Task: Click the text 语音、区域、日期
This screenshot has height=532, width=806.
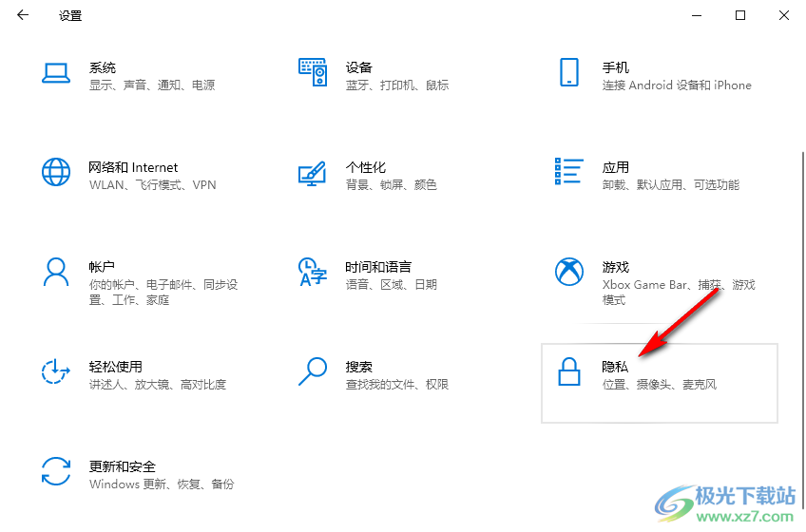Action: click(392, 284)
